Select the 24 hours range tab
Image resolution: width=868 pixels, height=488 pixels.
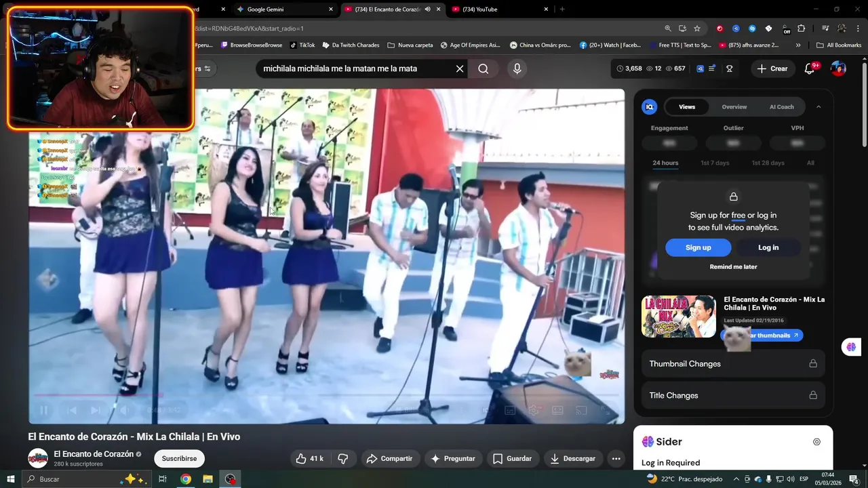pos(665,163)
